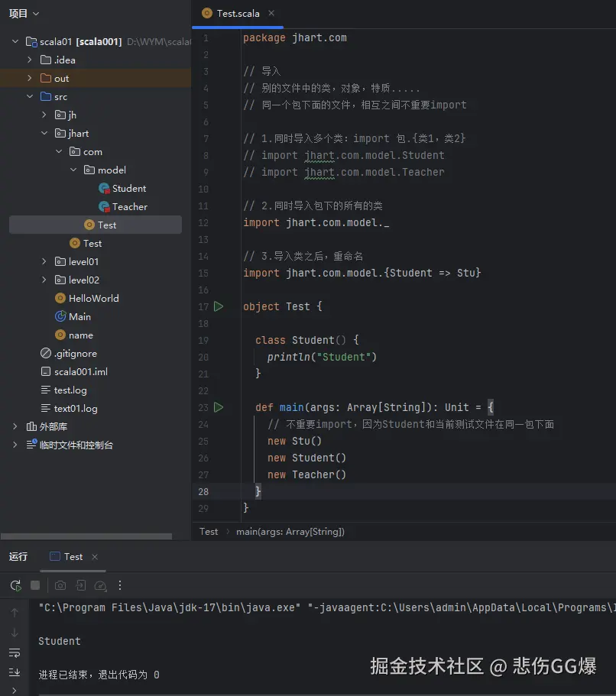Click 'import jhart.com.model._' on line 12
The width and height of the screenshot is (616, 696).
point(316,222)
